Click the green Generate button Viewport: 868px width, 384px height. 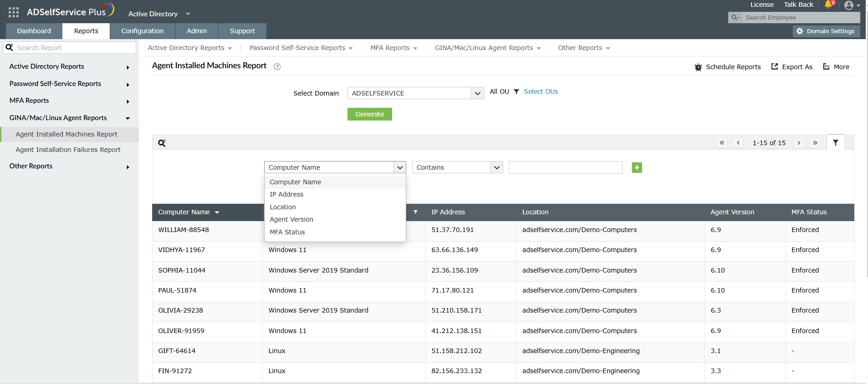click(x=370, y=114)
